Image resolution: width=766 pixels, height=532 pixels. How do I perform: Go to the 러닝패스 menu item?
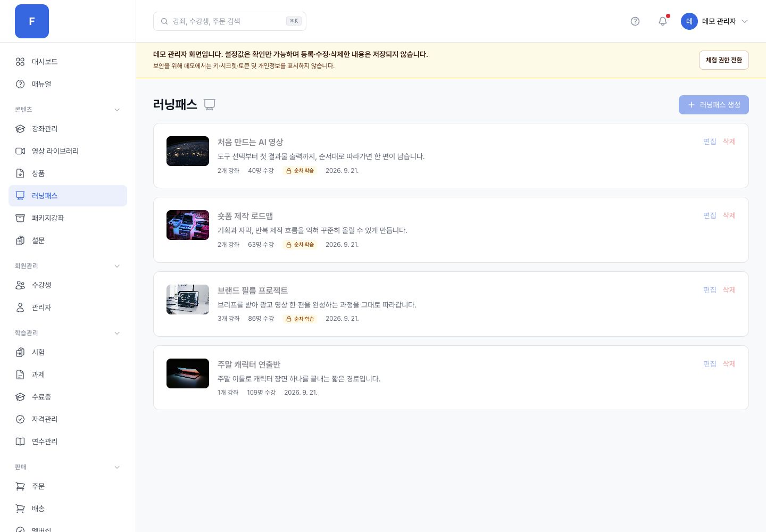(68, 196)
